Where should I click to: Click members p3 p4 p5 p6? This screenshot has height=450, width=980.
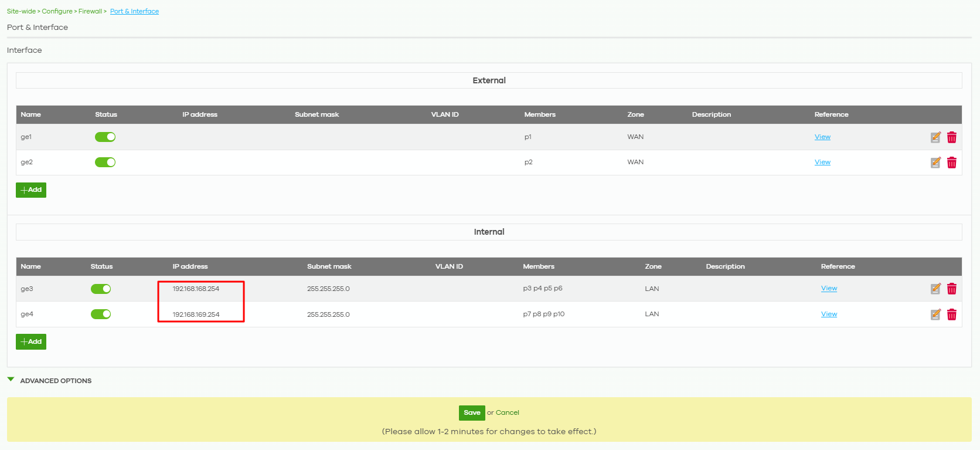(x=543, y=288)
